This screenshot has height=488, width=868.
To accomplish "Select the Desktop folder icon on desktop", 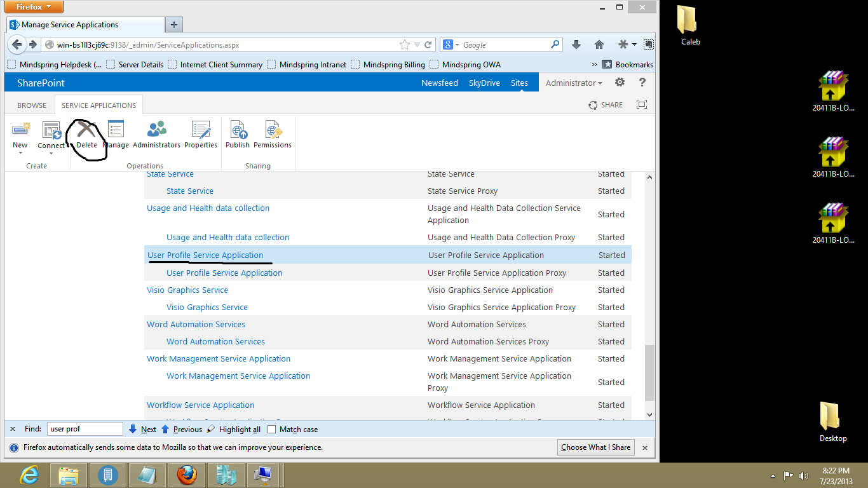I will click(833, 422).
